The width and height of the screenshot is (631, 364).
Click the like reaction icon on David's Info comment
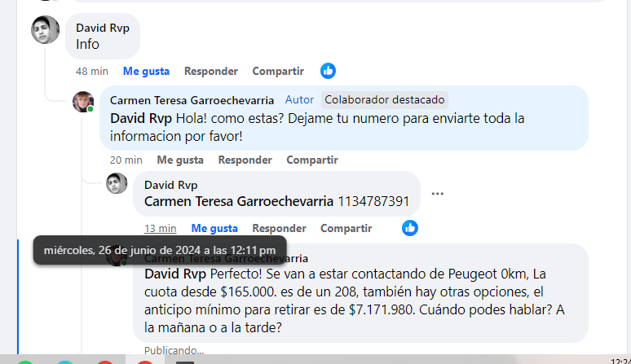tap(328, 71)
